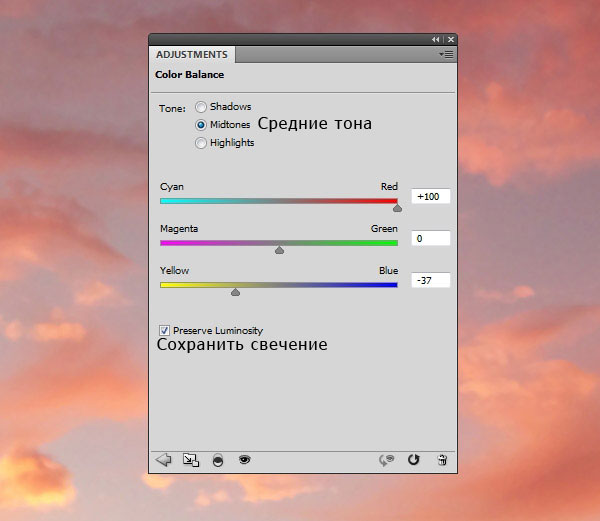600x521 pixels.
Task: Click the Magenta-Green slider handle
Action: click(279, 250)
